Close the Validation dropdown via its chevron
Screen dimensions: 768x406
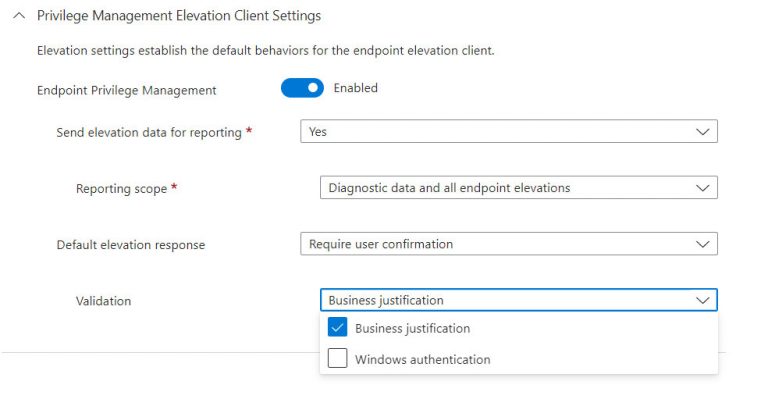703,300
